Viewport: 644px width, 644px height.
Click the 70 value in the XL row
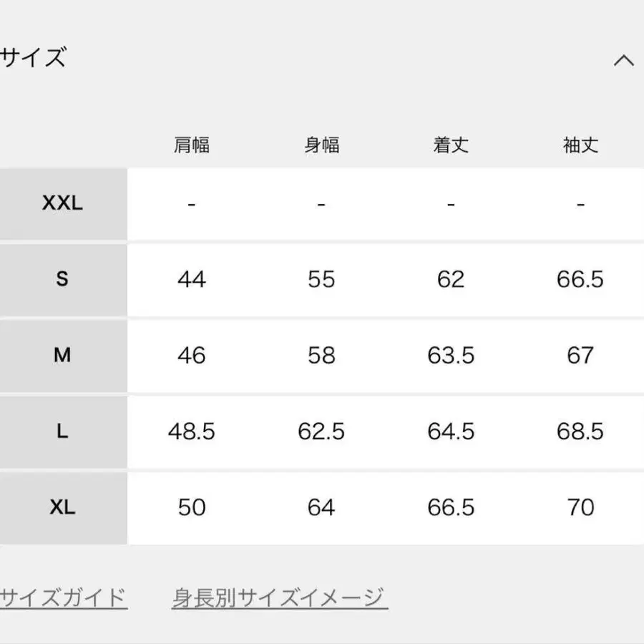(x=580, y=507)
